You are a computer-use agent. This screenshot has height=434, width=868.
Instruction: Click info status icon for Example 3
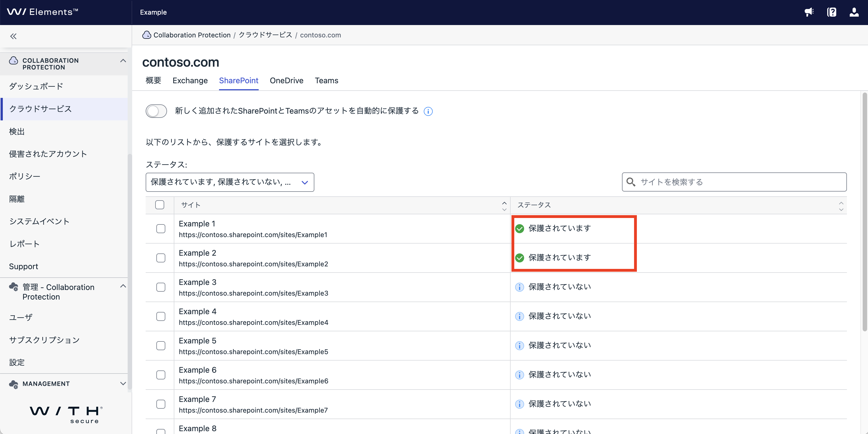pyautogui.click(x=520, y=287)
